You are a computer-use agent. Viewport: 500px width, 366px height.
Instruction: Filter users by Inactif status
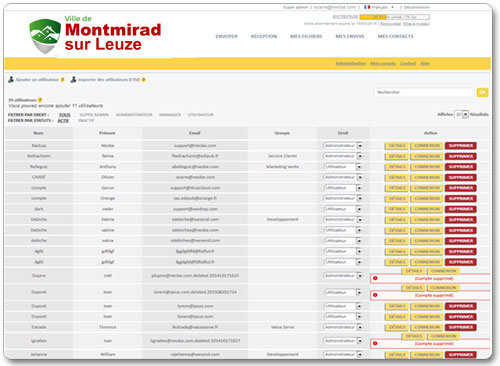(x=86, y=120)
